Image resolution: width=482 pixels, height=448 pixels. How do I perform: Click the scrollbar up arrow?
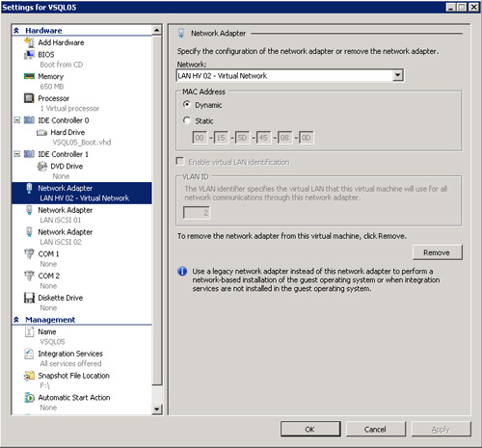tap(157, 31)
